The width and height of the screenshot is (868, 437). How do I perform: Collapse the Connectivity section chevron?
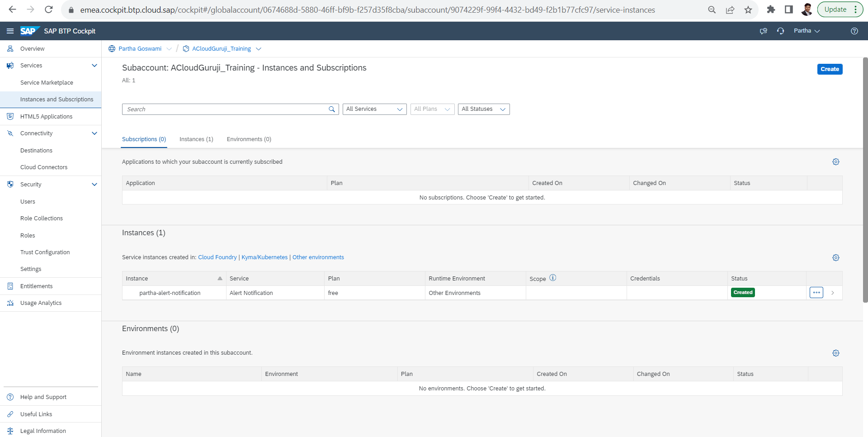94,133
